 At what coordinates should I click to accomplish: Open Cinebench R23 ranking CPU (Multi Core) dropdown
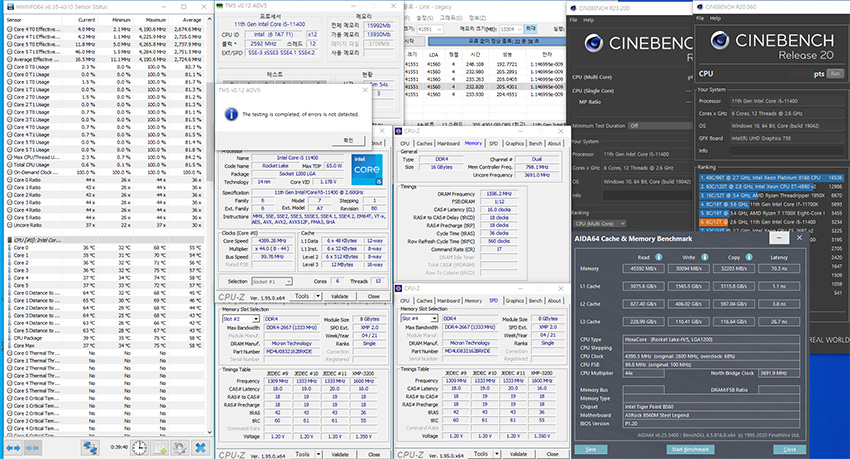point(600,223)
